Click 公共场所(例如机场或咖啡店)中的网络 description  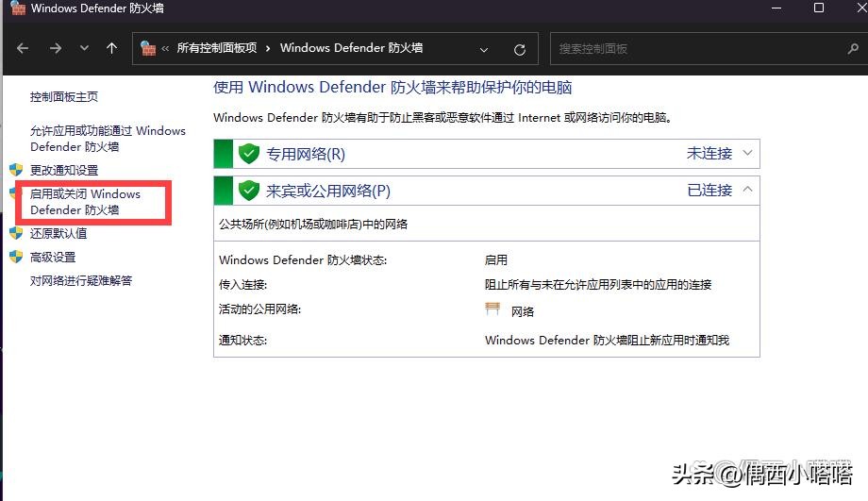point(313,225)
